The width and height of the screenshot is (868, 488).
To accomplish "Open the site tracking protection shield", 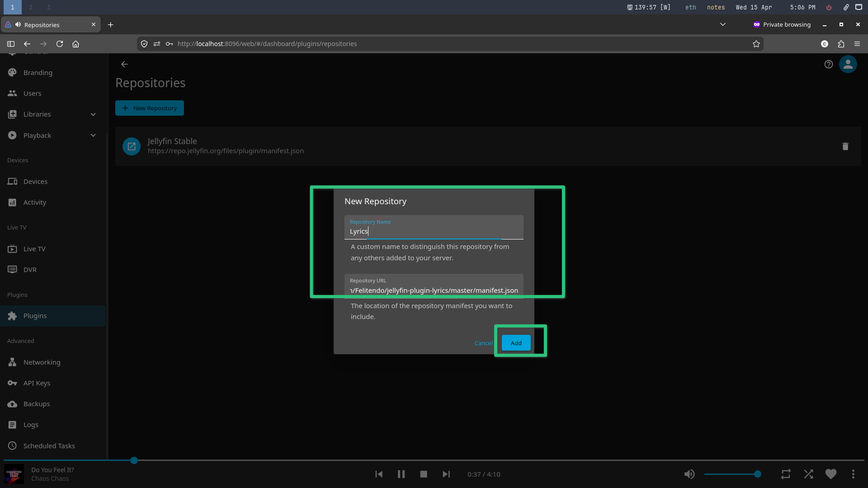I will pos(144,44).
